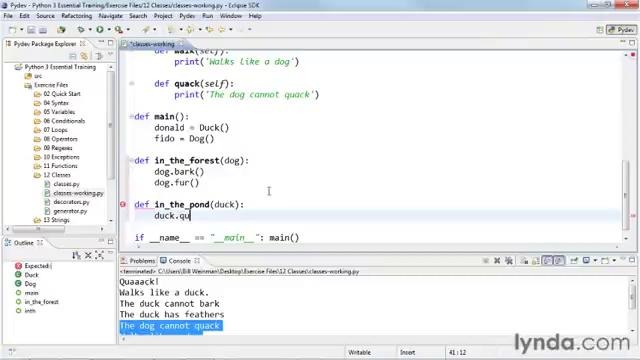
Task: Open the Pydev menu
Action: pos(187,16)
